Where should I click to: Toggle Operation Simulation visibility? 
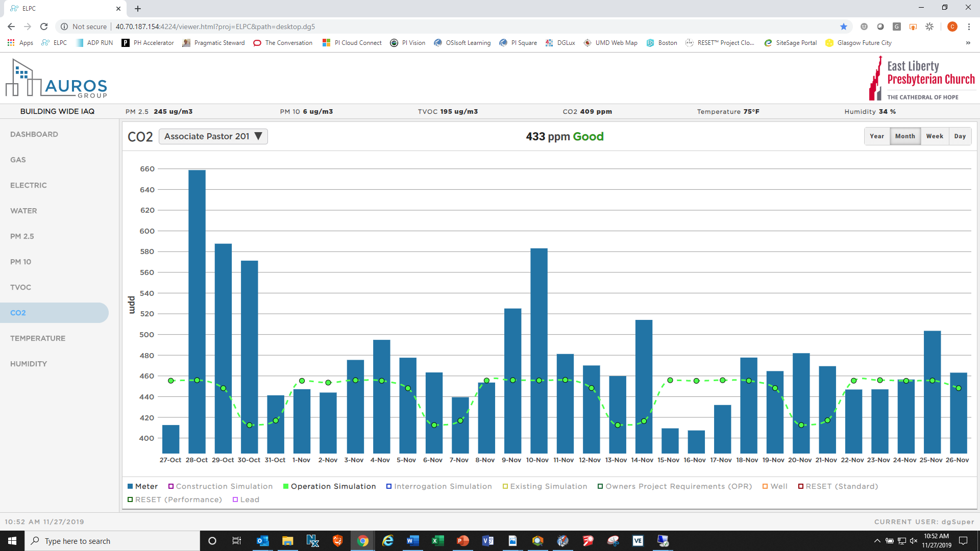click(329, 486)
